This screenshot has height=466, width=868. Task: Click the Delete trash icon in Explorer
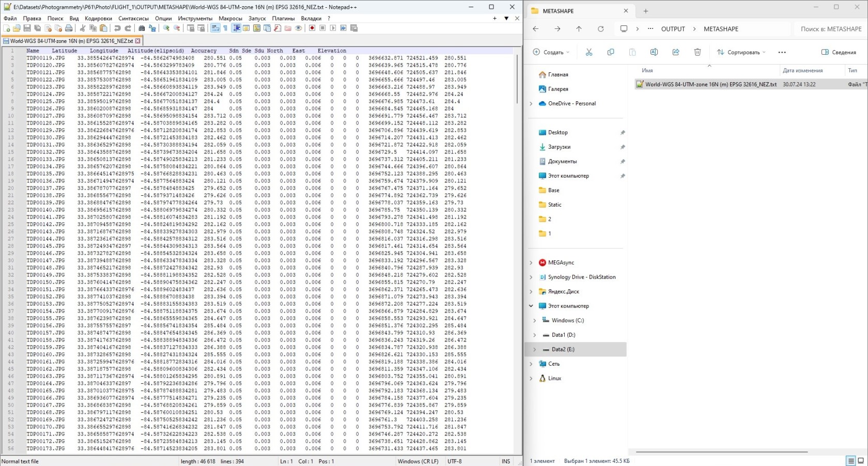coord(698,52)
